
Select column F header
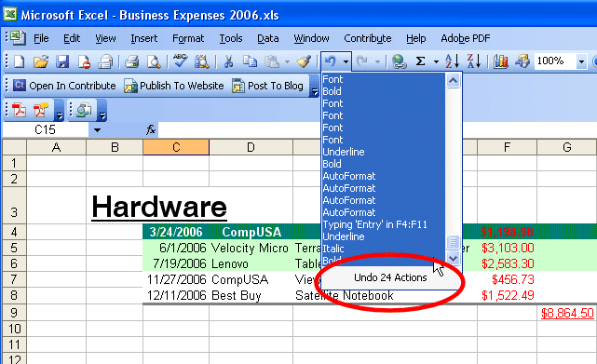coord(507,147)
